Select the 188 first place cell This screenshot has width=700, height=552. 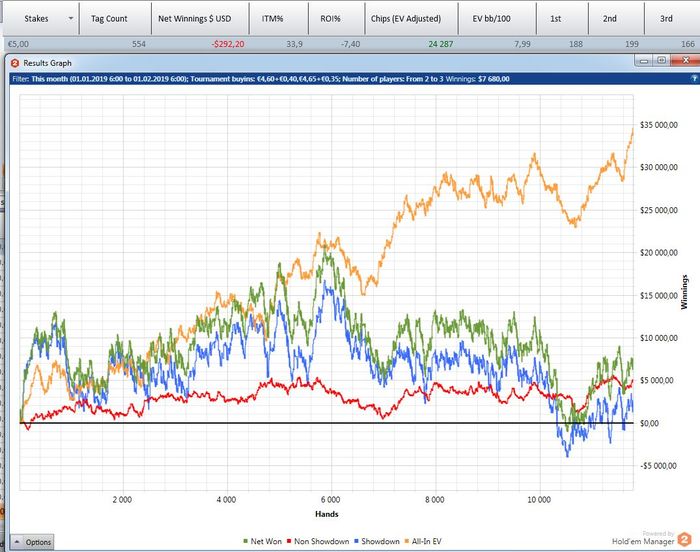576,44
